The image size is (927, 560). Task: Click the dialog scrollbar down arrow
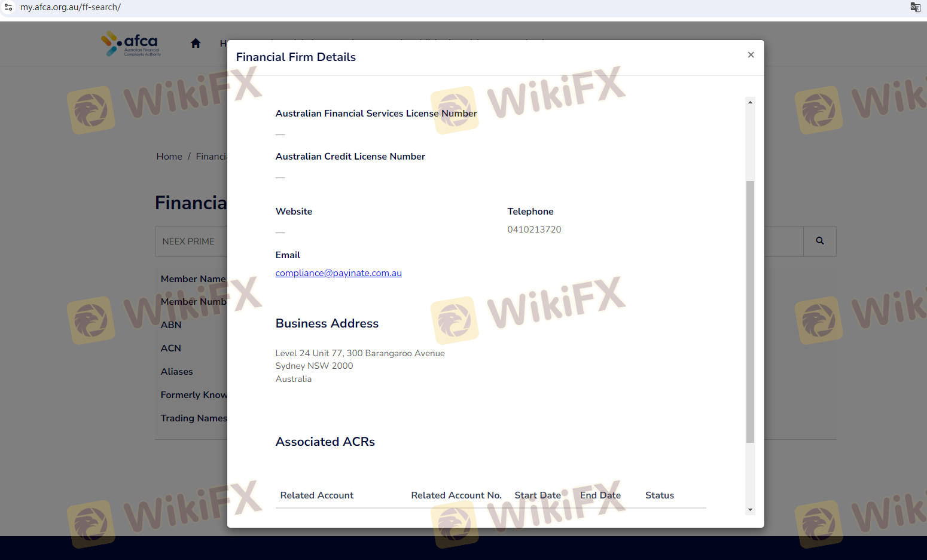[750, 510]
